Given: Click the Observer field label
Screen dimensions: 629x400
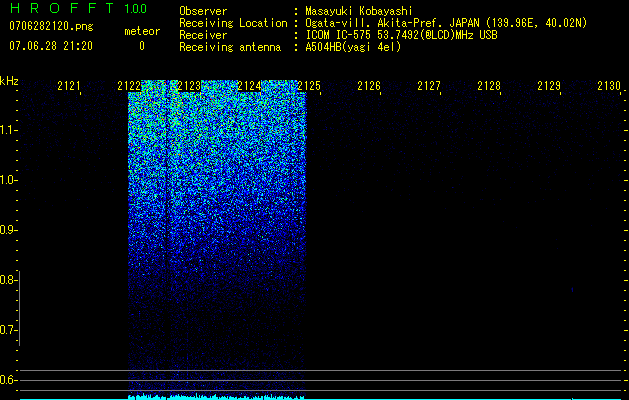Looking at the screenshot, I should pyautogui.click(x=203, y=11).
